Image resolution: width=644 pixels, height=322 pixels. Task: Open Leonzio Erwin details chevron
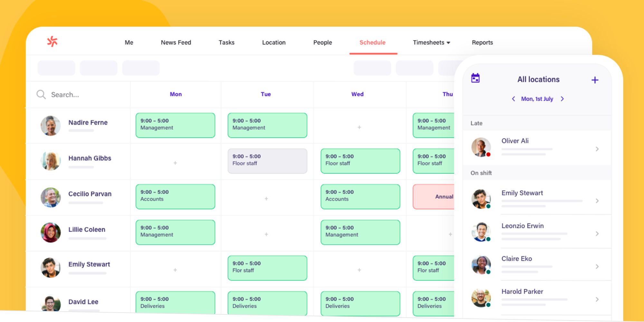[x=597, y=234]
